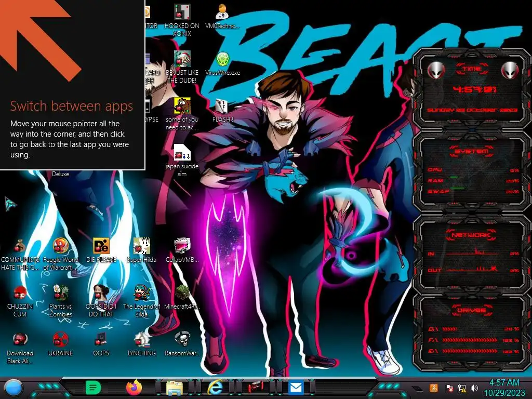The width and height of the screenshot is (532, 399).
Task: Select the OOPS desktop icon
Action: [x=101, y=344]
